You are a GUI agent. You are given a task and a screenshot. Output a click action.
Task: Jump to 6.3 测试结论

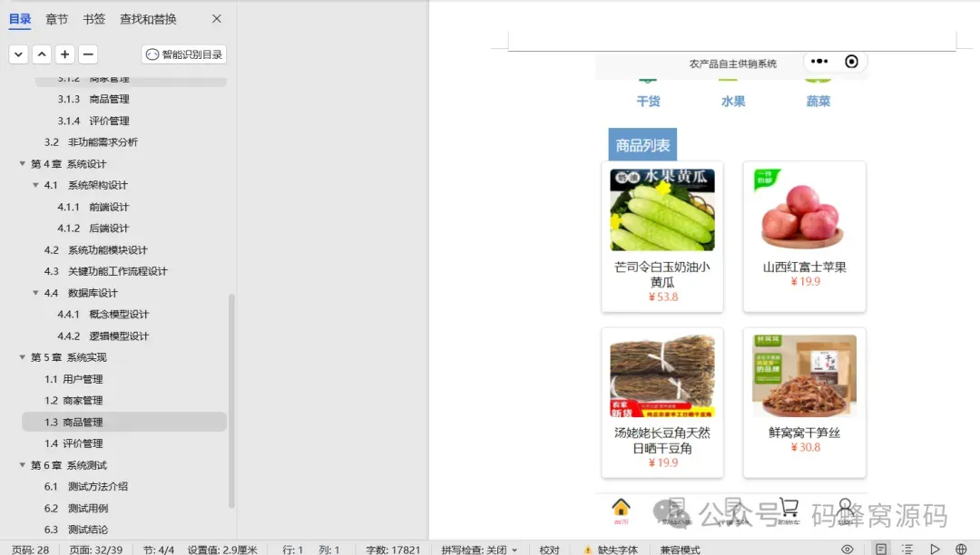[76, 530]
